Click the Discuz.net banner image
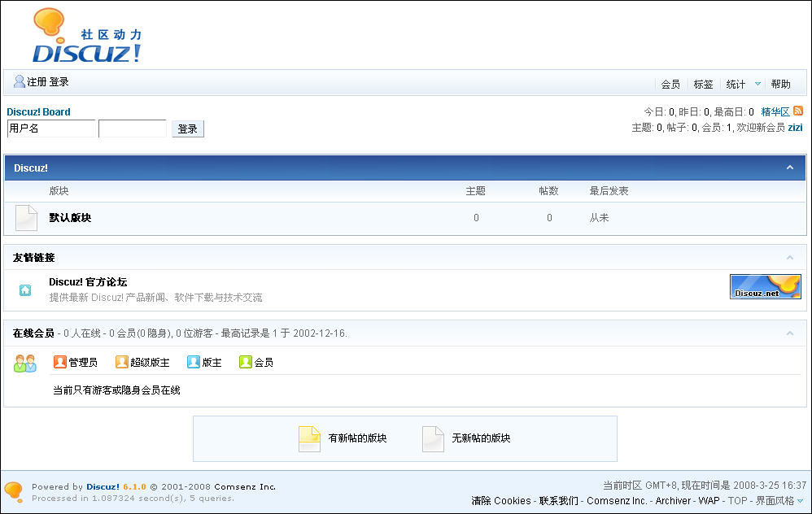 (765, 286)
